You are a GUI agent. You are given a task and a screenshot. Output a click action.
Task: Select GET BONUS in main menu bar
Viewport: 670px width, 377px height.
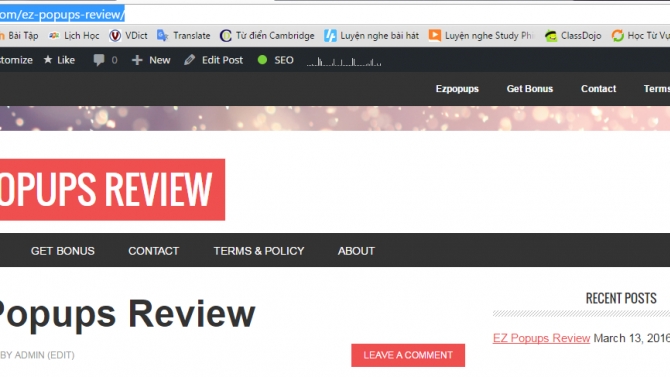tap(62, 251)
